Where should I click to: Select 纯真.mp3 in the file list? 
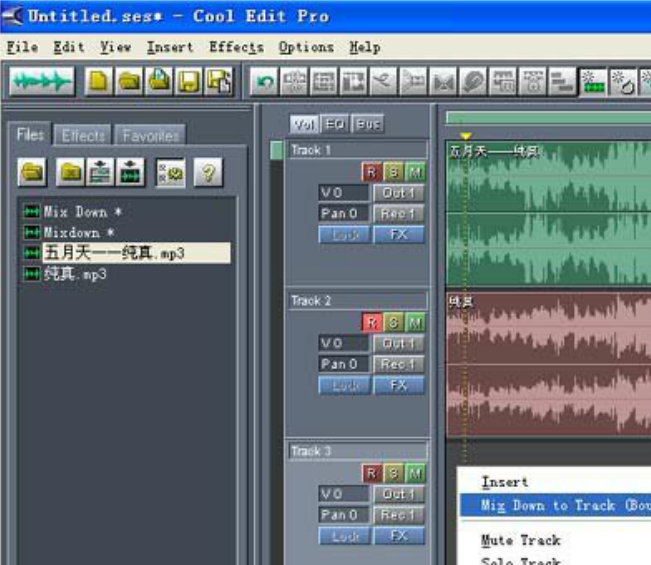(75, 273)
